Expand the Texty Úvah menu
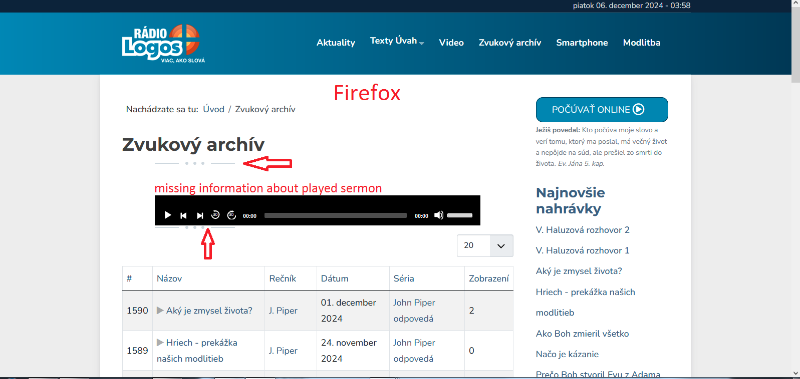 pos(397,41)
